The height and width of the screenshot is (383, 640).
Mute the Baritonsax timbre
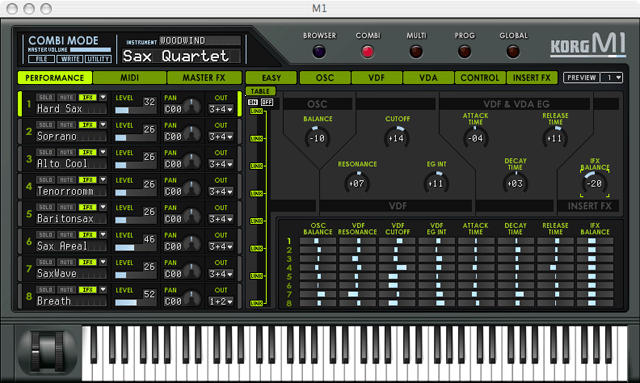pos(66,207)
